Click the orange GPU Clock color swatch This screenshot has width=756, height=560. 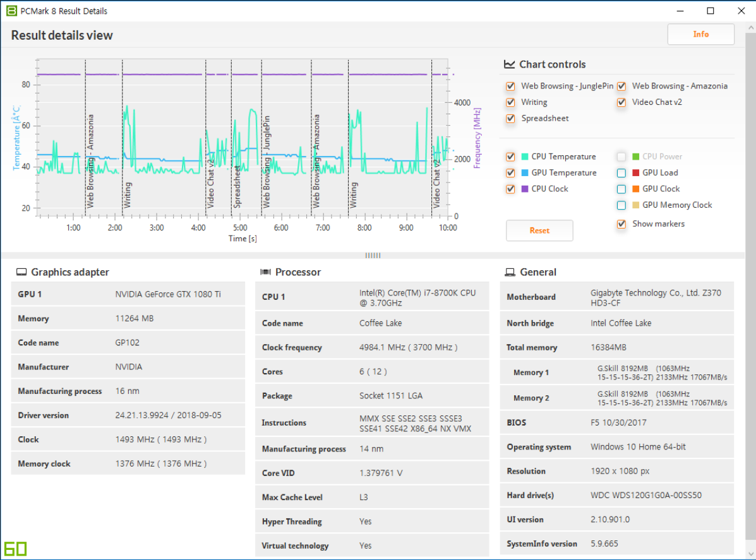tap(636, 189)
